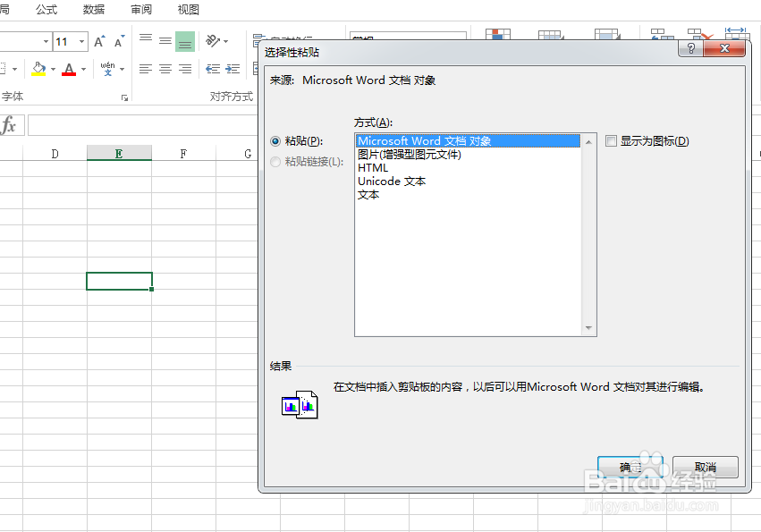
Task: Open the 公式 ribbon tab
Action: [x=47, y=10]
